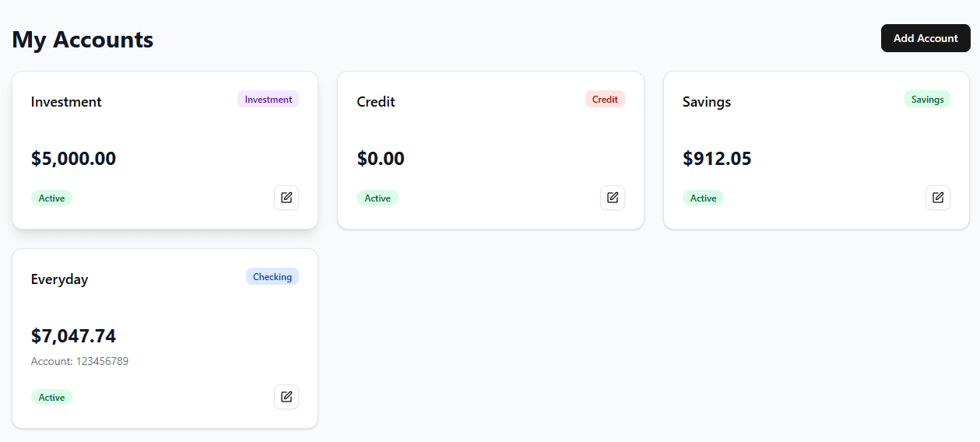Screen dimensions: 980x442
Task: Select the $0.00 Credit balance
Action: tap(381, 159)
